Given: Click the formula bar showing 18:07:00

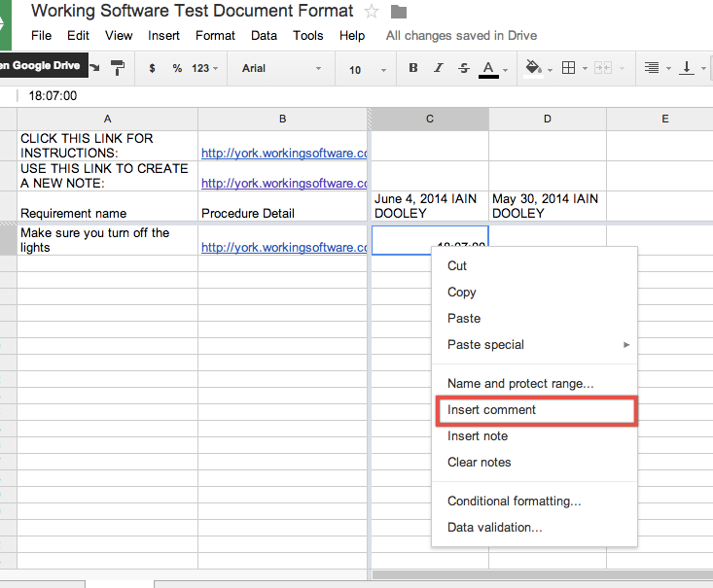Looking at the screenshot, I should [x=364, y=96].
